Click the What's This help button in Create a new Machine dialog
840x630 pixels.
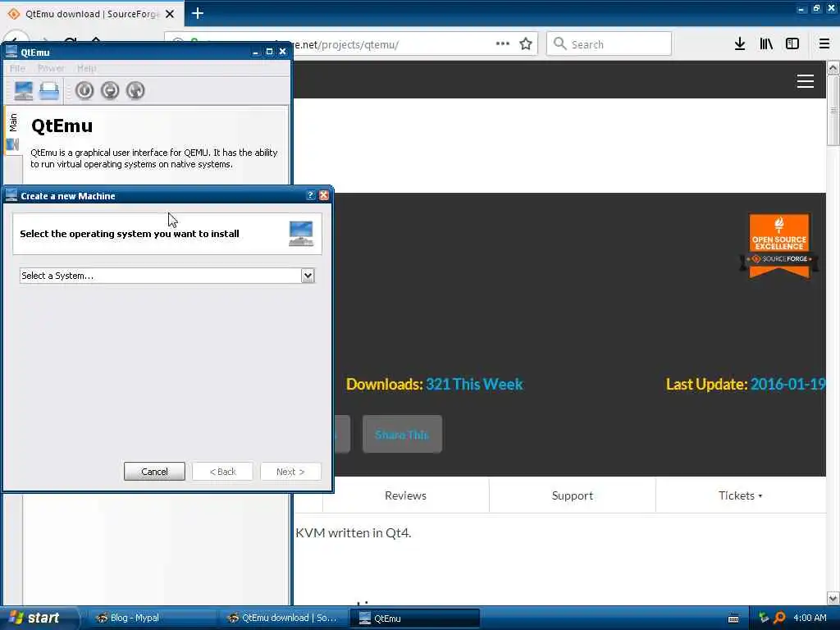pos(310,195)
